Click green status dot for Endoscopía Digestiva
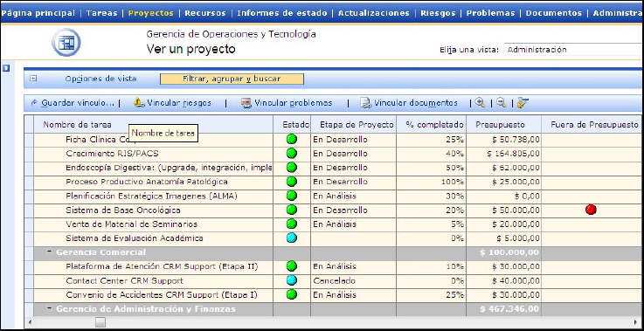The width and height of the screenshot is (644, 331). [292, 168]
